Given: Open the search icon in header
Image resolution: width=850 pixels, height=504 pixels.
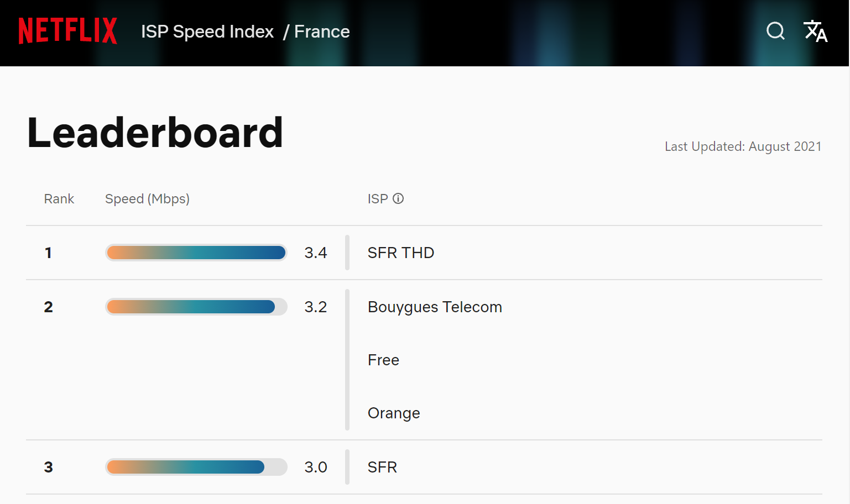Looking at the screenshot, I should tap(775, 31).
